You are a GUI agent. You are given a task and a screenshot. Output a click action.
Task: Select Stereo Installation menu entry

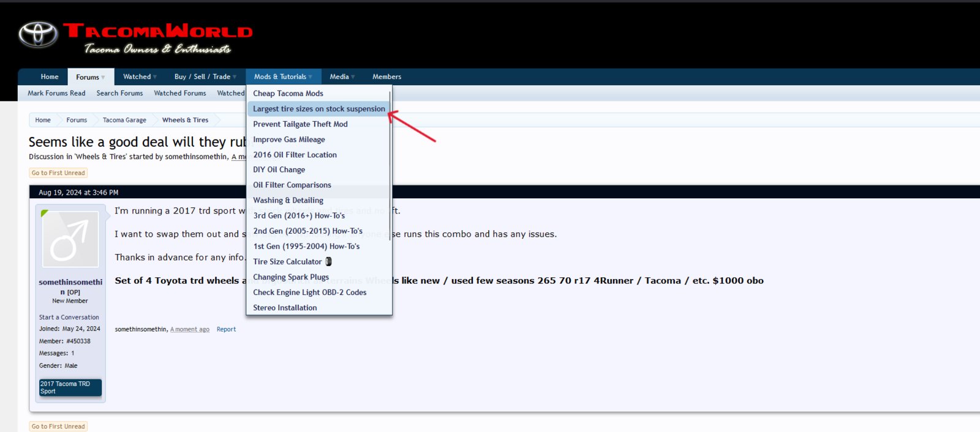pos(285,308)
